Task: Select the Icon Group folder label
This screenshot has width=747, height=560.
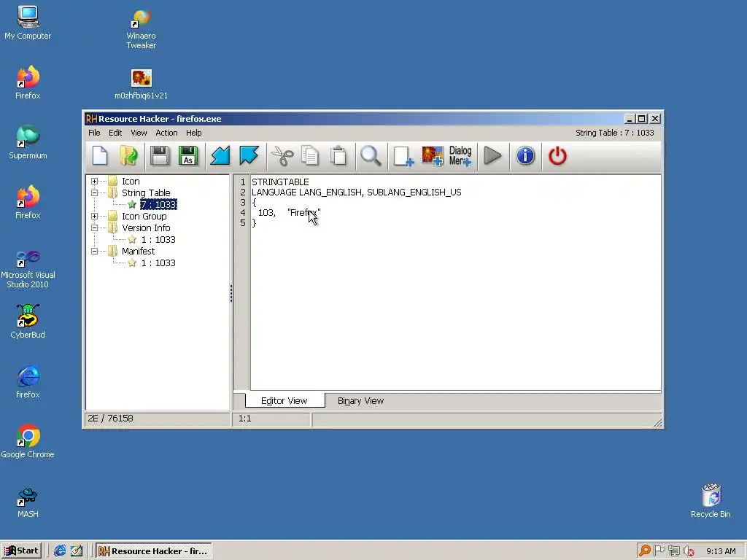Action: pos(144,216)
